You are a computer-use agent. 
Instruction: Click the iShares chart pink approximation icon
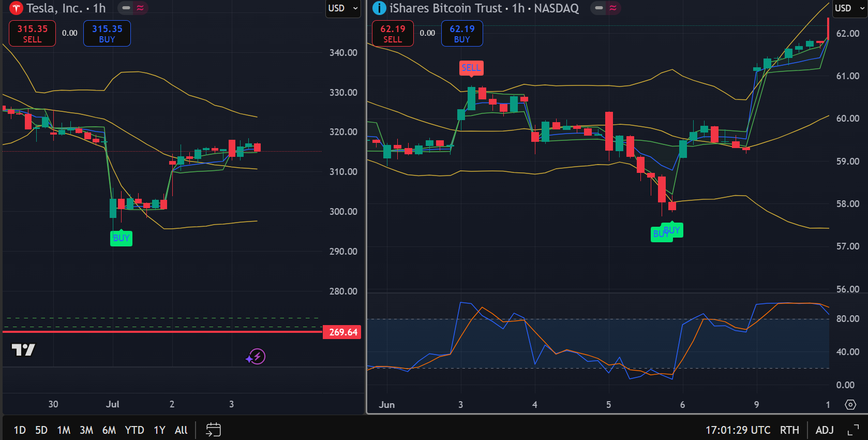pos(613,8)
